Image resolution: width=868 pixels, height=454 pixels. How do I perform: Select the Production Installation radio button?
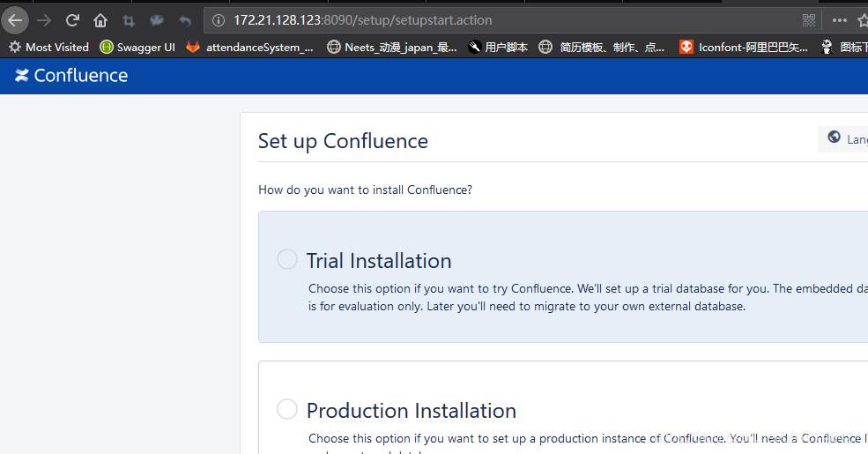pos(287,409)
